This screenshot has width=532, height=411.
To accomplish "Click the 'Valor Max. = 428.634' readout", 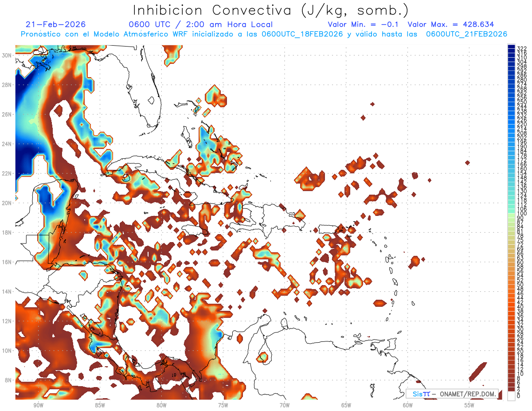I will 451,24.
